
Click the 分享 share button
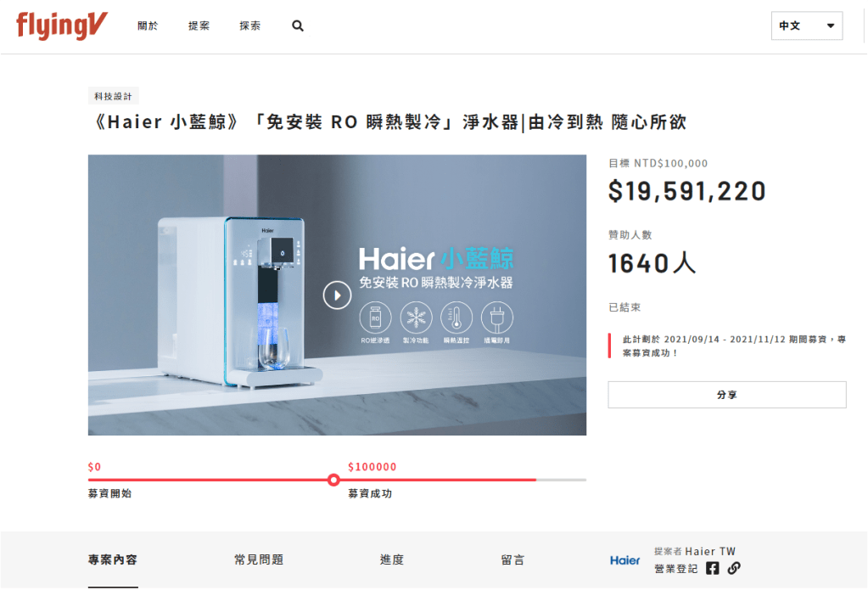pos(727,395)
